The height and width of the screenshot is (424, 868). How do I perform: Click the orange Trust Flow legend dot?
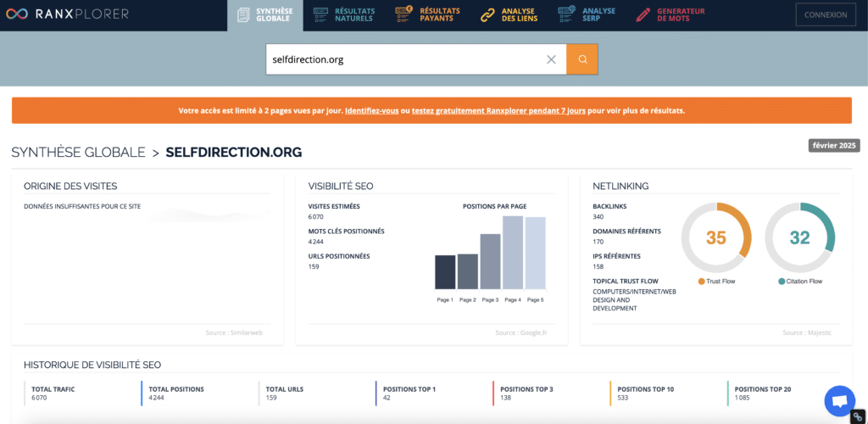click(x=701, y=282)
